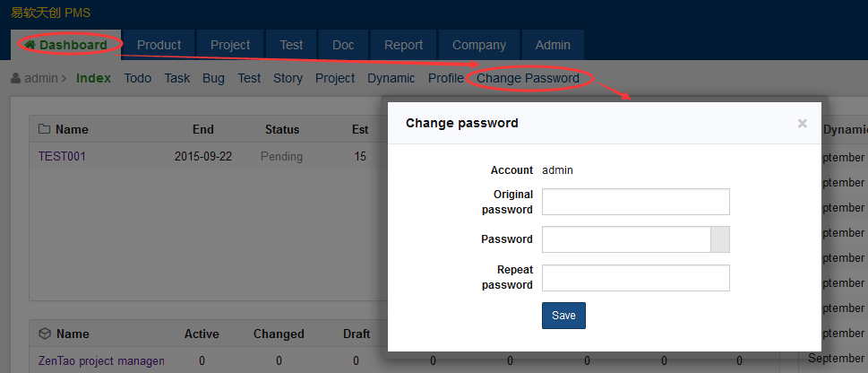Open ZenTao project management product link
This screenshot has width=868, height=373.
click(x=101, y=360)
